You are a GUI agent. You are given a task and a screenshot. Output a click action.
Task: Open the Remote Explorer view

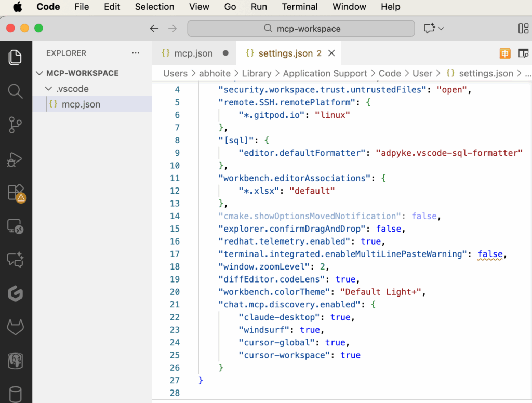click(x=15, y=226)
